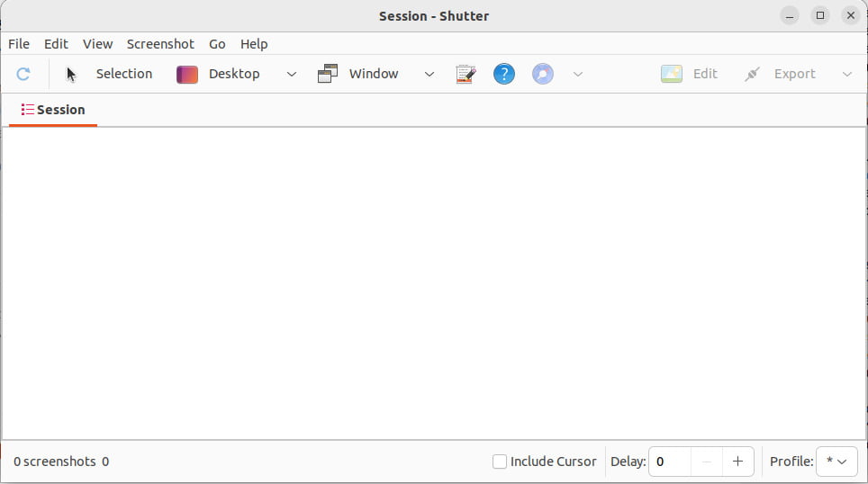Viewport: 868px width, 484px height.
Task: Open the View menu
Action: (x=98, y=44)
